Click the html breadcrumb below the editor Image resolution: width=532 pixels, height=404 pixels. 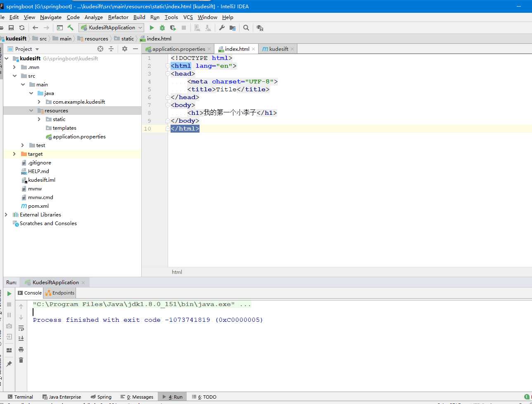point(177,272)
